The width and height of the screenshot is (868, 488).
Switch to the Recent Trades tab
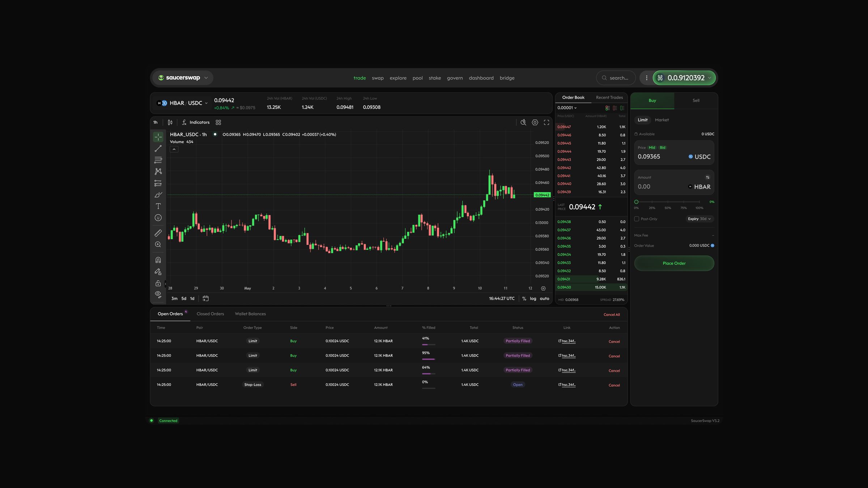(x=609, y=98)
